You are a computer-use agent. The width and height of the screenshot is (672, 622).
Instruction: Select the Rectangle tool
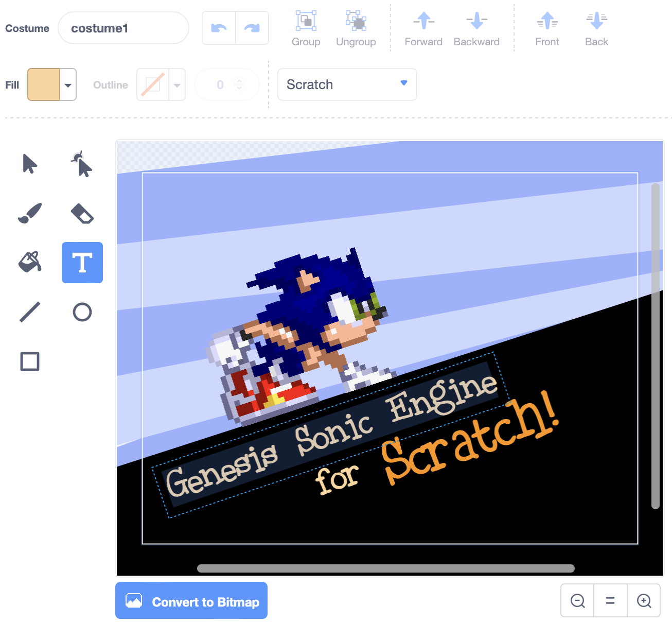tap(30, 361)
